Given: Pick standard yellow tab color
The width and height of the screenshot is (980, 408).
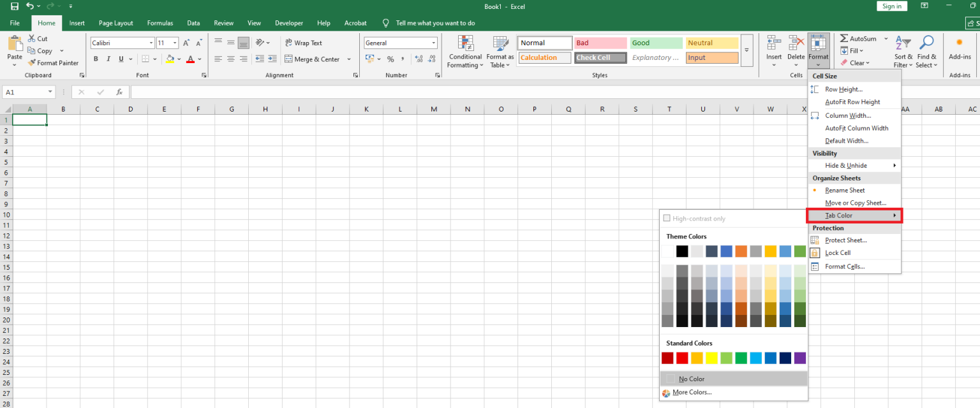Looking at the screenshot, I should (711, 358).
